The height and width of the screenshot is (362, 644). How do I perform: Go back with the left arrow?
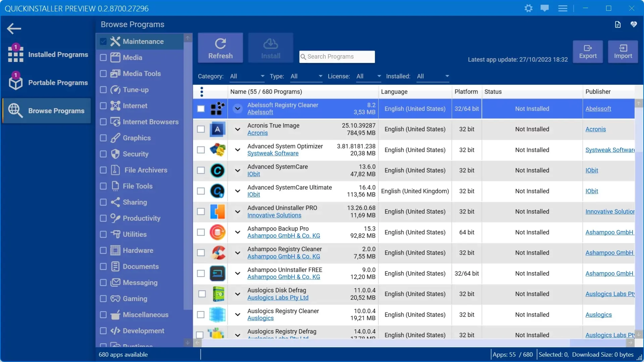[x=14, y=28]
